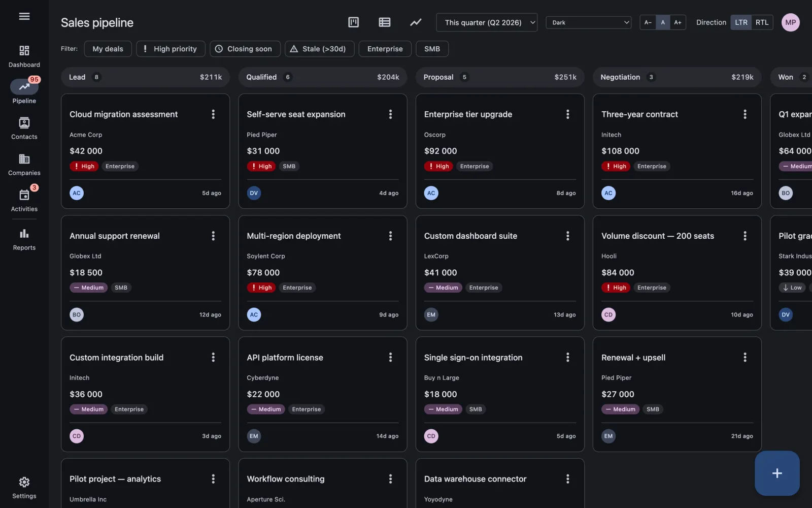Switch to kanban board view

(354, 22)
